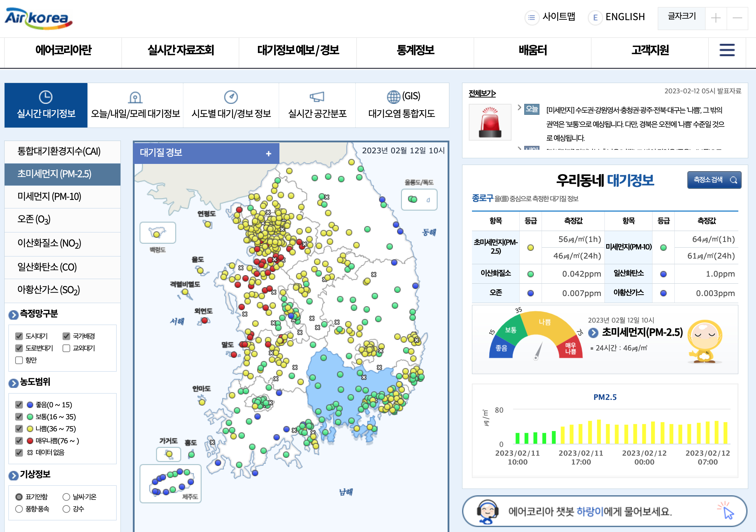Open the 하랑이 chatbot icon
This screenshot has width=756, height=532.
click(x=487, y=511)
